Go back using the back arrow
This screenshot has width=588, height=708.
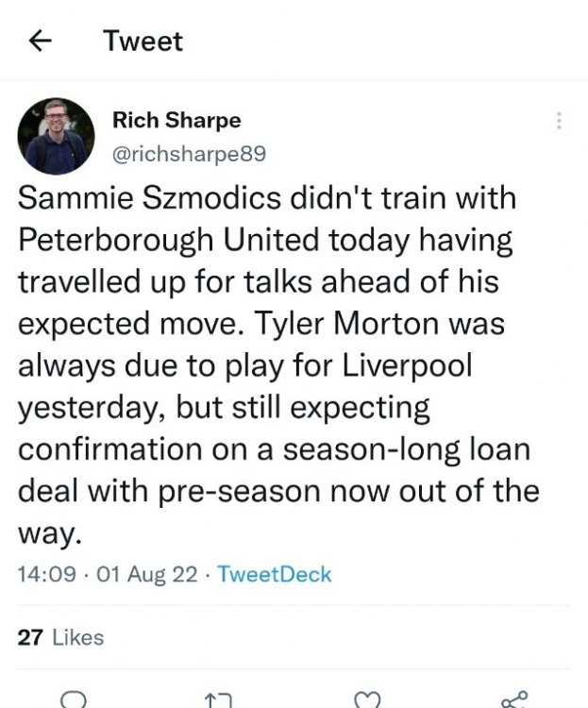tap(39, 41)
